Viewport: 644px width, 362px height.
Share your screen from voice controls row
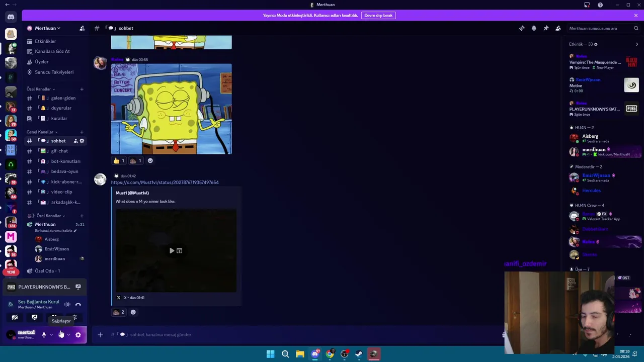click(x=34, y=317)
